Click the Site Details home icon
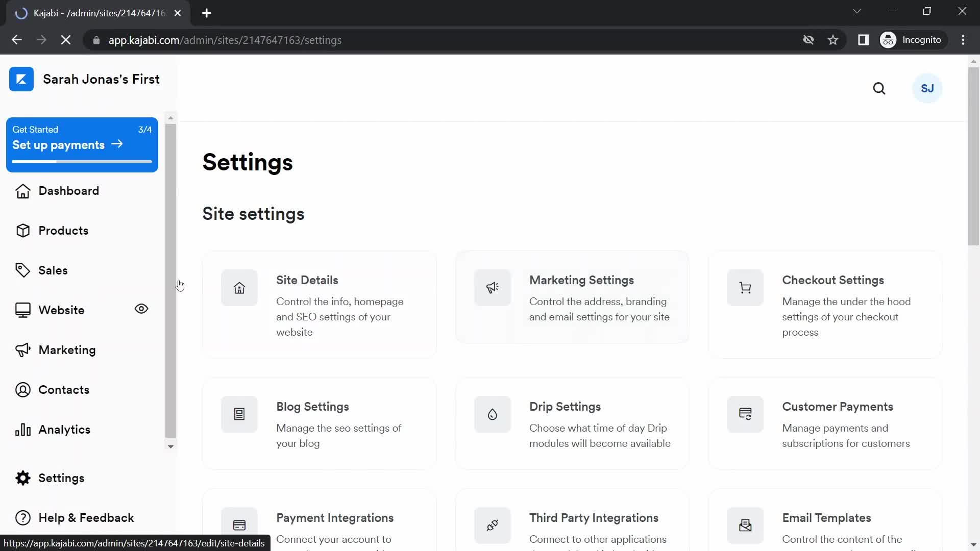Viewport: 980px width, 551px height. click(x=239, y=288)
